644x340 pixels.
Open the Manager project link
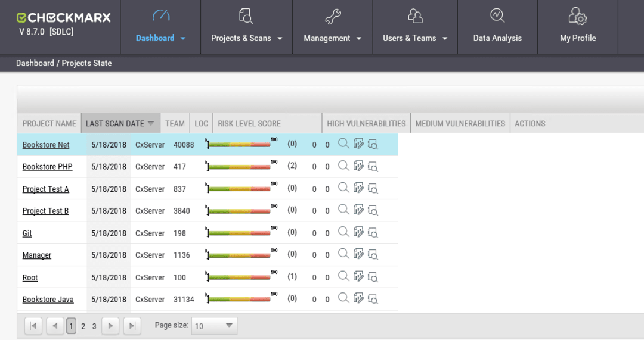pyautogui.click(x=37, y=255)
